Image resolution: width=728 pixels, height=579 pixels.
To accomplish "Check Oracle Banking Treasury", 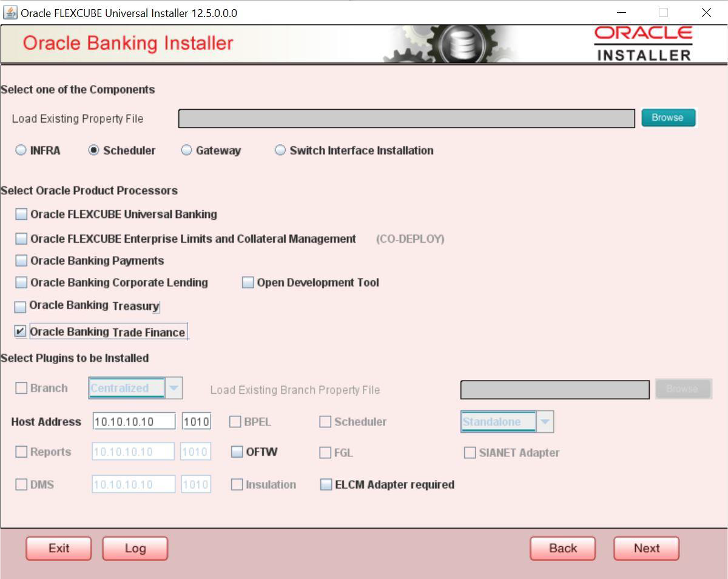I will pyautogui.click(x=21, y=306).
